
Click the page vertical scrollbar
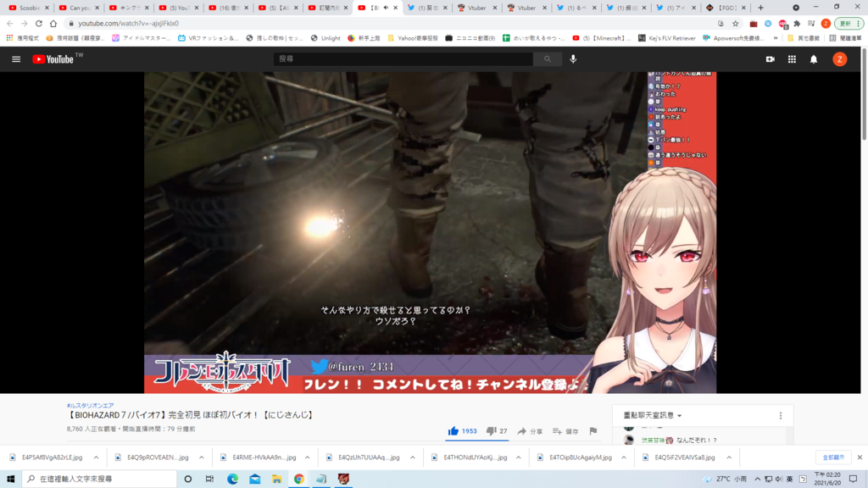pyautogui.click(x=864, y=94)
